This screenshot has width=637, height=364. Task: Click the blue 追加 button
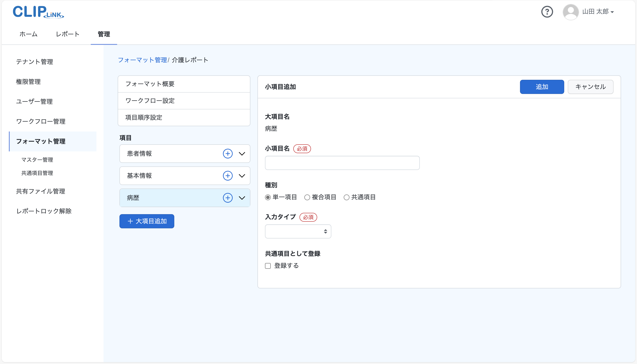542,87
